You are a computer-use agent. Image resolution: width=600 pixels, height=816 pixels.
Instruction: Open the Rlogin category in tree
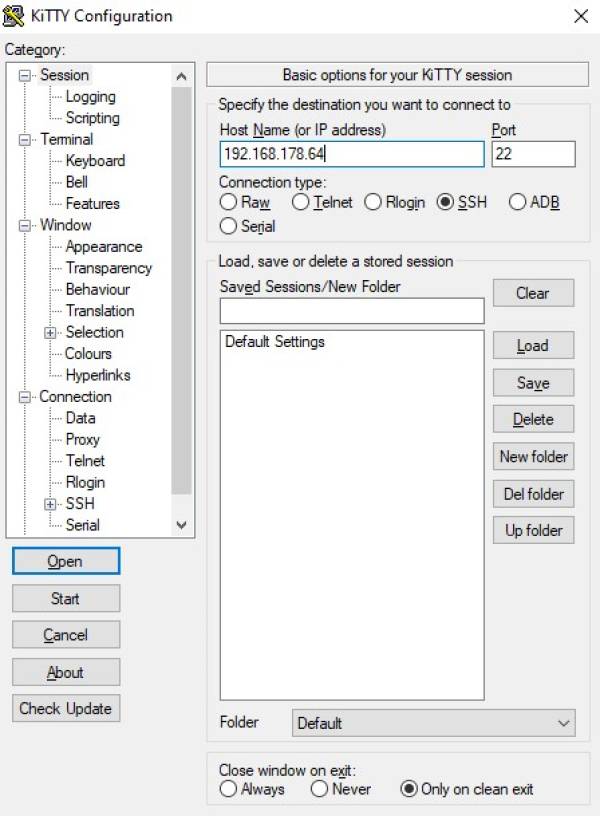pyautogui.click(x=85, y=482)
